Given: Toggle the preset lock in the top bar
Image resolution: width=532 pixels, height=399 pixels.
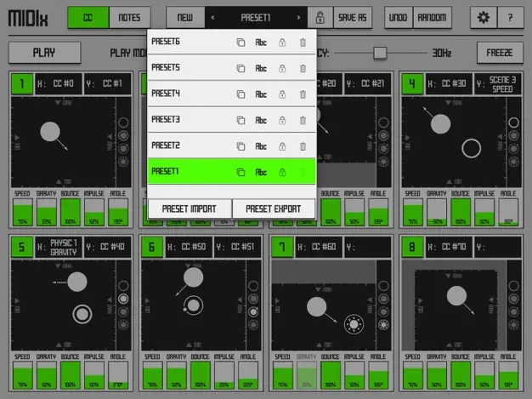Looking at the screenshot, I should click(320, 17).
